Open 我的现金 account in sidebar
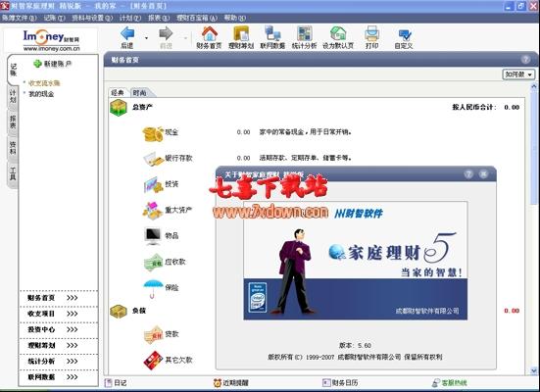This screenshot has width=540, height=392. coord(41,94)
